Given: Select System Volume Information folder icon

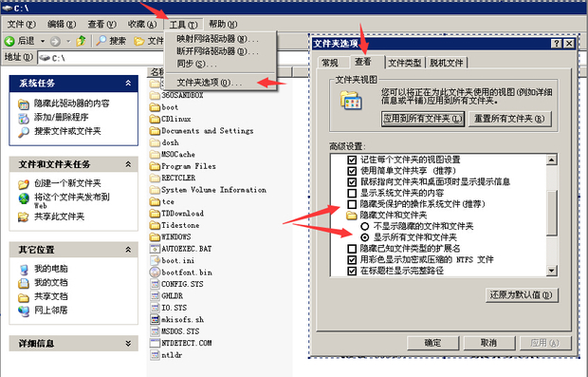Looking at the screenshot, I should [x=155, y=190].
